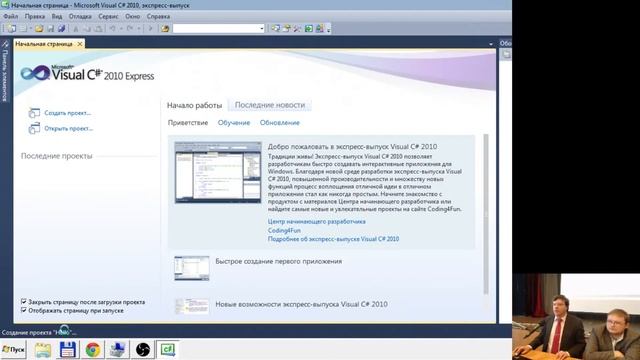Open the Undo history dropdown arrow
This screenshot has width=640, height=360.
click(x=121, y=29)
